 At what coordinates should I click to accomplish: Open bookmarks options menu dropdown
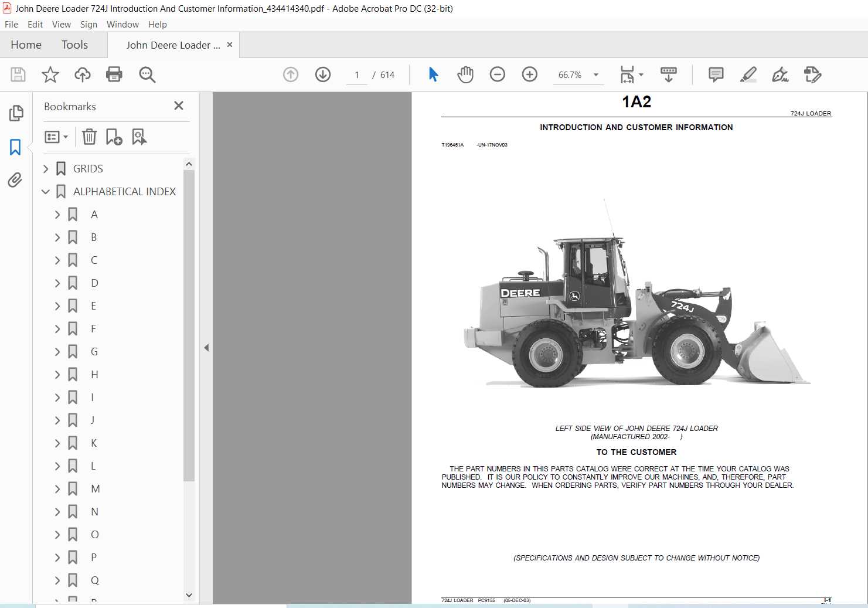(56, 137)
